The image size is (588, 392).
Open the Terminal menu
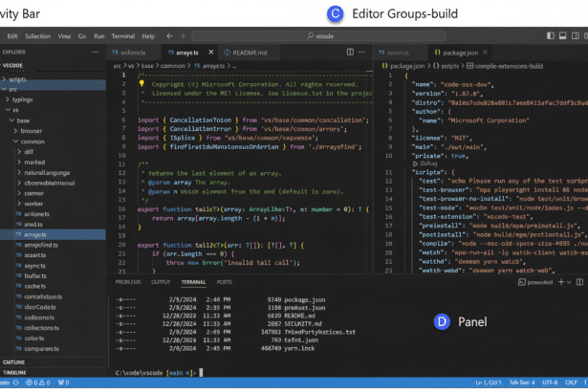[x=123, y=36]
